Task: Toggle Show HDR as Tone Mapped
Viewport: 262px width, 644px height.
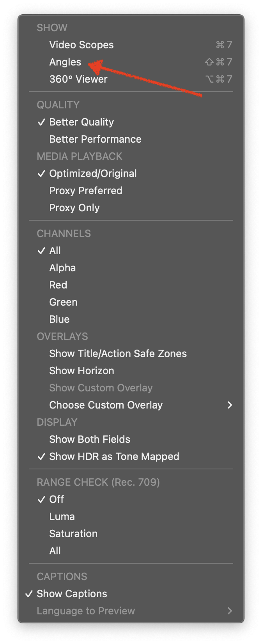Action: click(131, 456)
